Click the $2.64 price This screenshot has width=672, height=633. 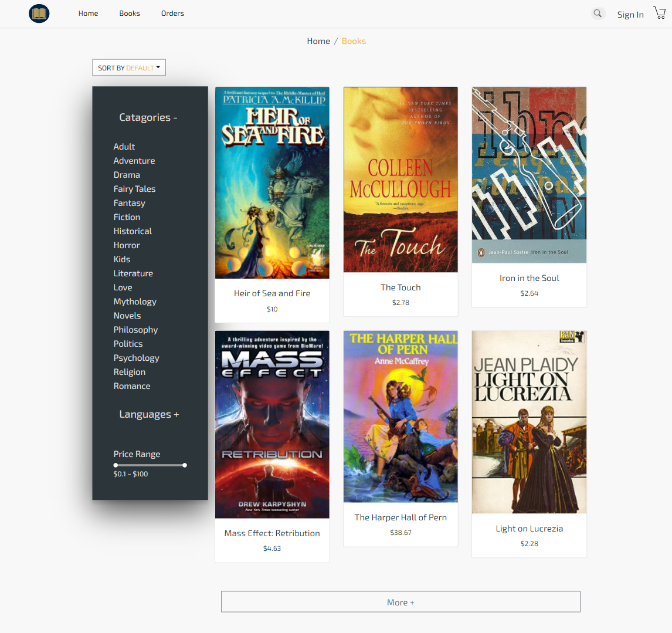click(x=530, y=293)
